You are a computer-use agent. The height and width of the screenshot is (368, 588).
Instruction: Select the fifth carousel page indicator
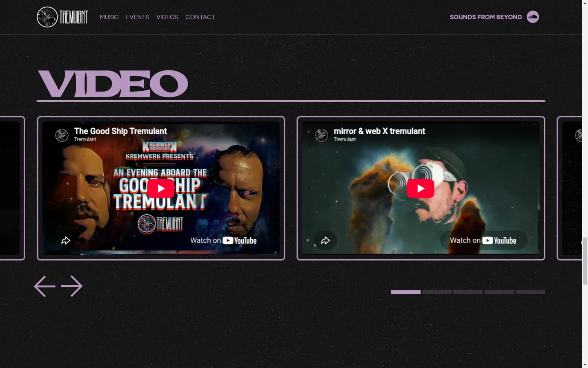point(530,292)
